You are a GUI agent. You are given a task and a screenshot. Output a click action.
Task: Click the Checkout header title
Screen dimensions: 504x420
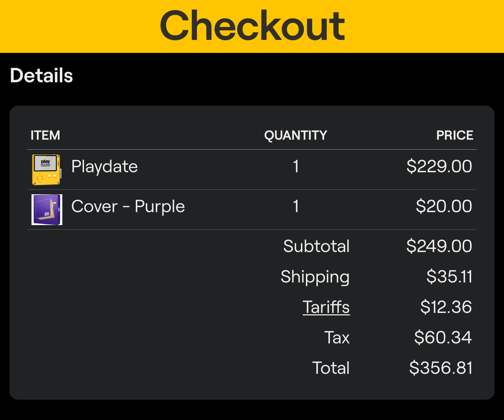point(252,26)
